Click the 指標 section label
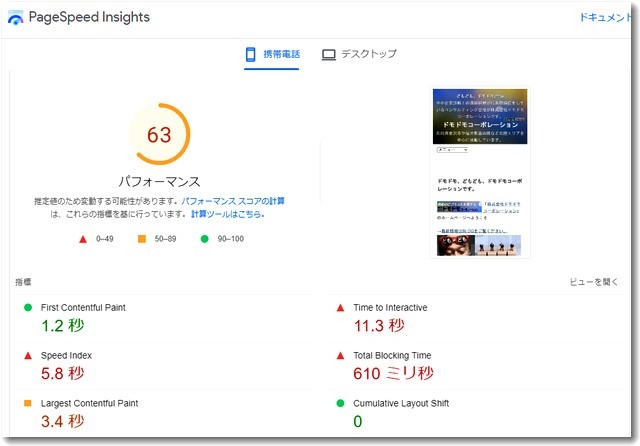The height and width of the screenshot is (446, 640). [x=23, y=282]
